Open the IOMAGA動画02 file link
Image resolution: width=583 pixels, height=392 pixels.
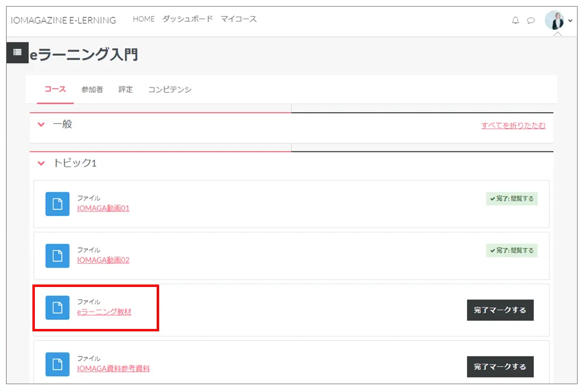tap(103, 261)
